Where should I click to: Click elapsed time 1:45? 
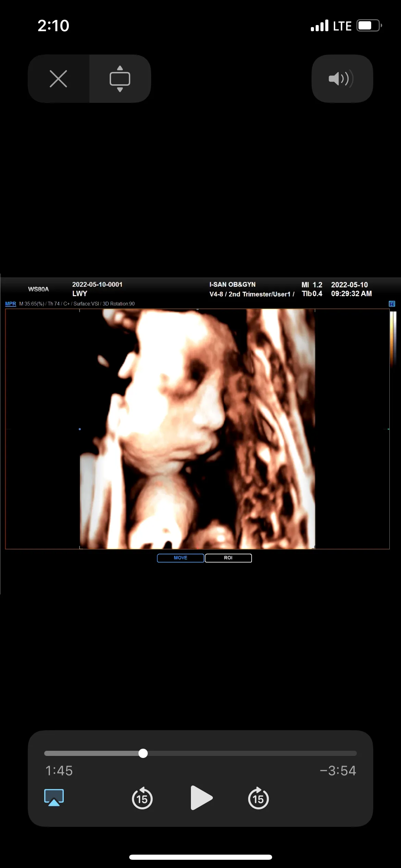[x=59, y=771]
